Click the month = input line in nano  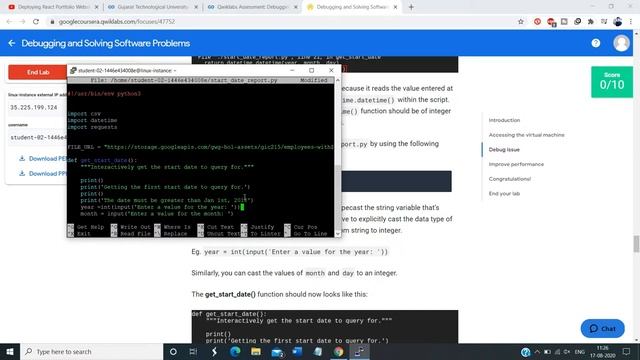(x=157, y=214)
